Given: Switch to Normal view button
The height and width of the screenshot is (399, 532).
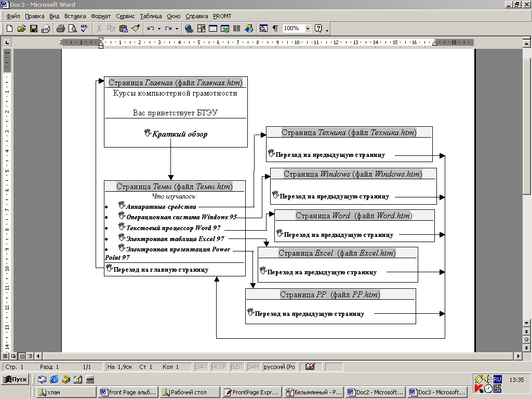Looking at the screenshot, I should click(5, 356).
